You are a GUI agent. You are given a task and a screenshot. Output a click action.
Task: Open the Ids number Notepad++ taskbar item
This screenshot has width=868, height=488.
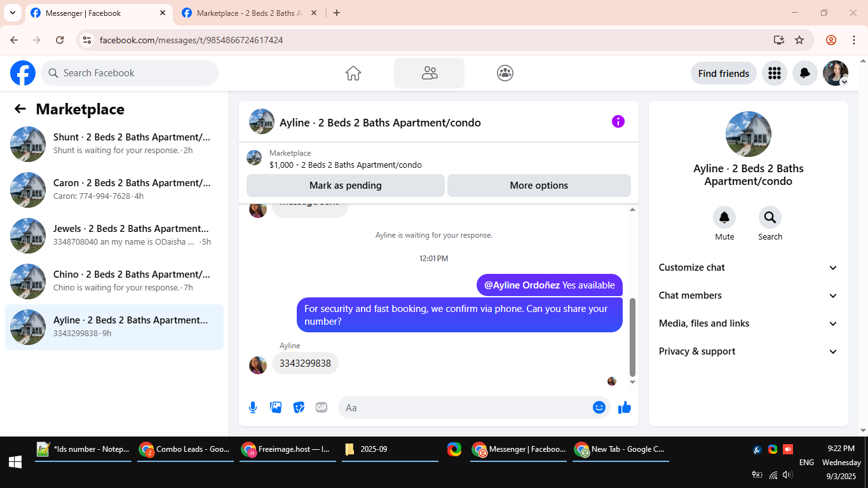coord(83,449)
